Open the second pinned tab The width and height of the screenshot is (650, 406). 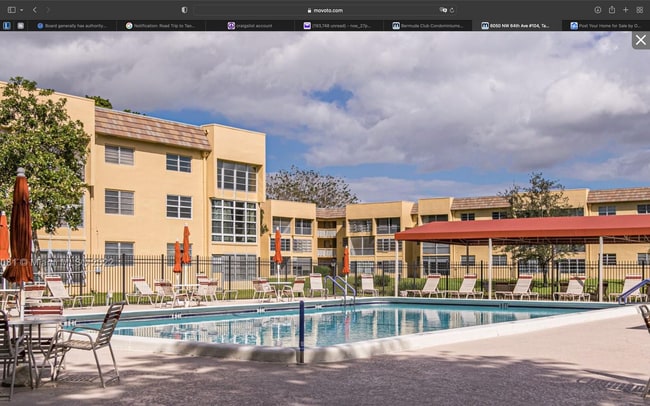[x=20, y=25]
